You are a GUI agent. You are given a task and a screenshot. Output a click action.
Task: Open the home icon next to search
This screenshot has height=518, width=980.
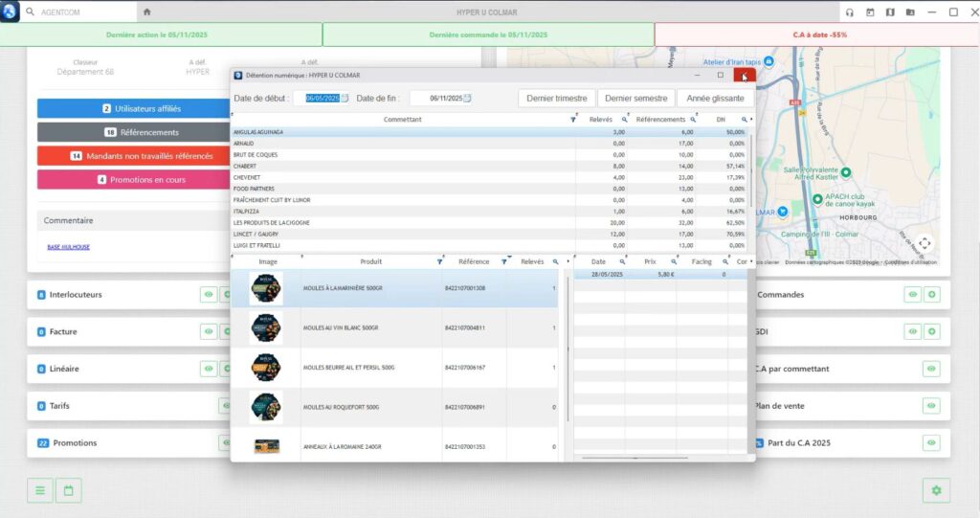coord(146,12)
